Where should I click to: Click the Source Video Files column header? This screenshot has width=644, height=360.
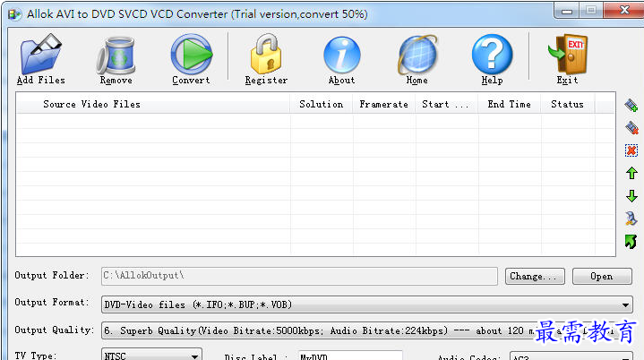click(153, 104)
